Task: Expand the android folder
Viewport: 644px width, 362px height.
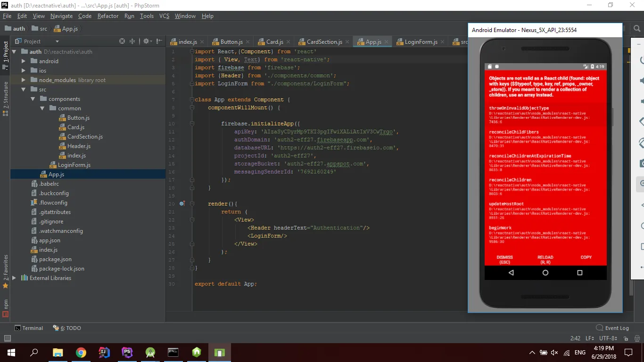Action: pyautogui.click(x=24, y=61)
